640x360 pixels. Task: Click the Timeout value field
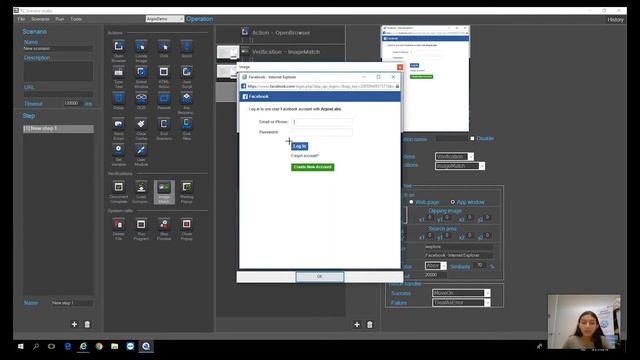tap(73, 103)
